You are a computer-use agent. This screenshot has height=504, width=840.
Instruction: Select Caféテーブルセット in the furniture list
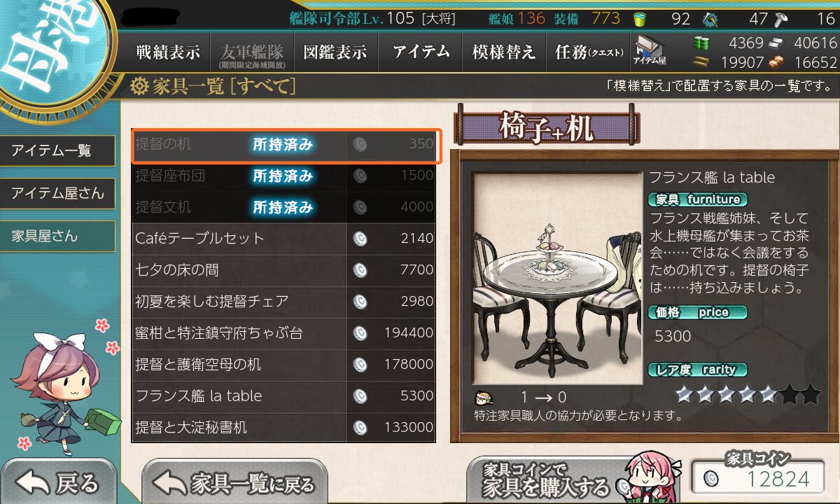pos(283,239)
